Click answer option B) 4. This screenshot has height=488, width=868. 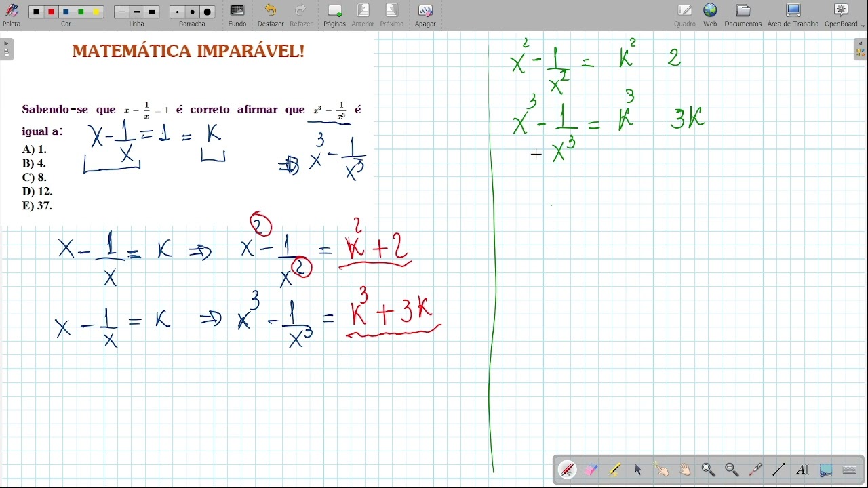[x=35, y=163]
